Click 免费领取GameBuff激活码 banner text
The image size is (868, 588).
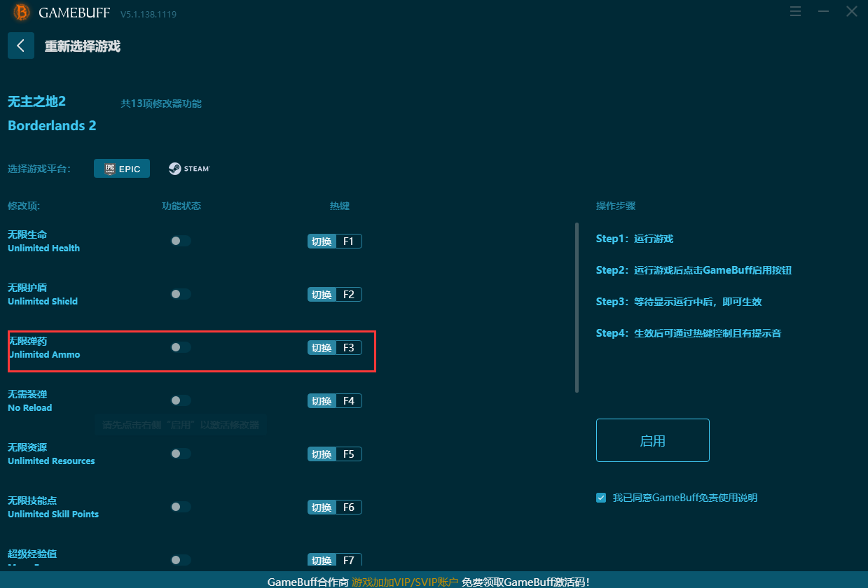click(526, 582)
